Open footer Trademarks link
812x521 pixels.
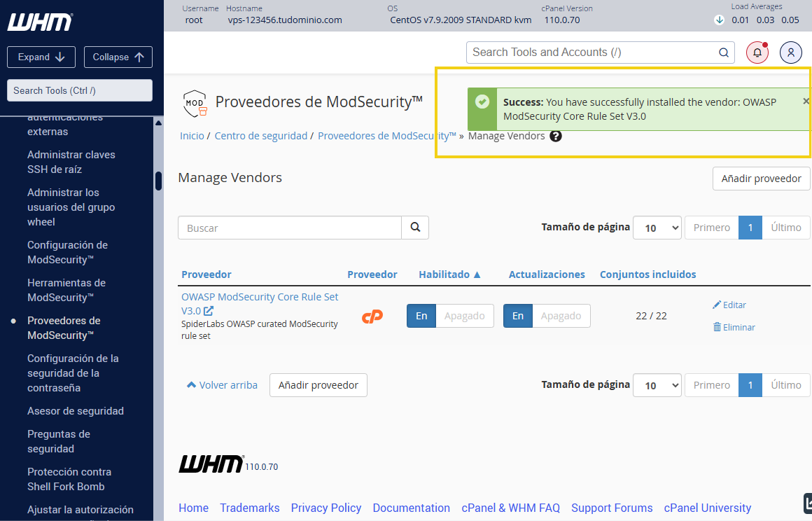point(250,508)
